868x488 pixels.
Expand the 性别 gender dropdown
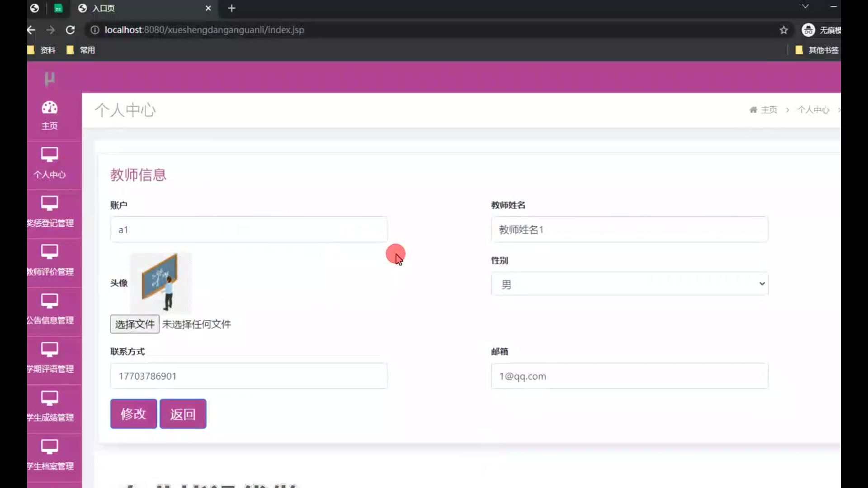point(629,284)
